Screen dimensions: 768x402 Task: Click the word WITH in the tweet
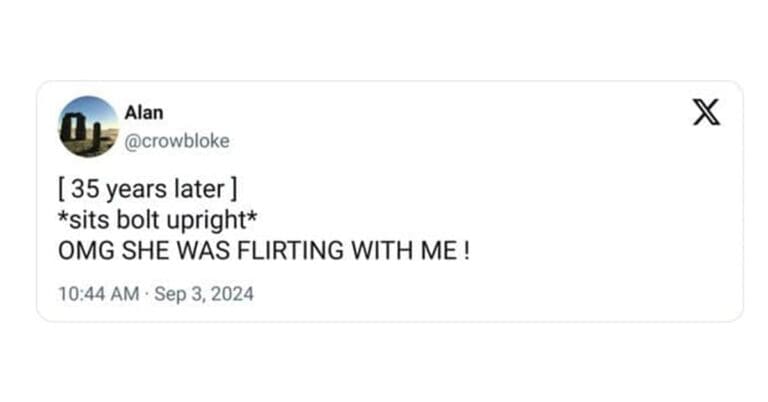[378, 250]
